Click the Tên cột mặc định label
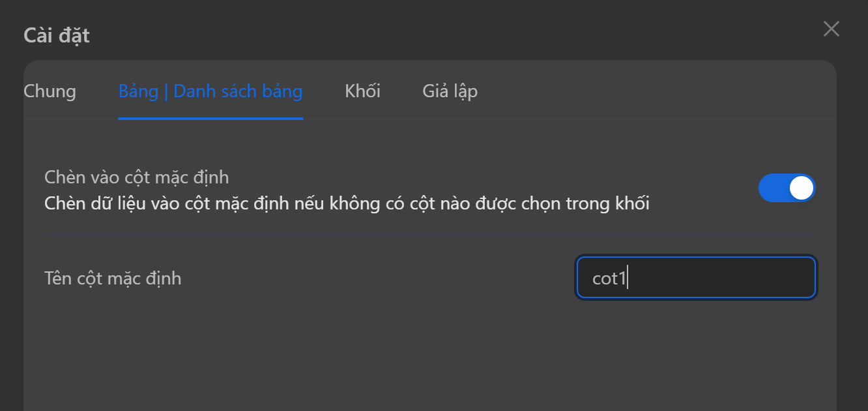The width and height of the screenshot is (868, 411). pos(113,279)
